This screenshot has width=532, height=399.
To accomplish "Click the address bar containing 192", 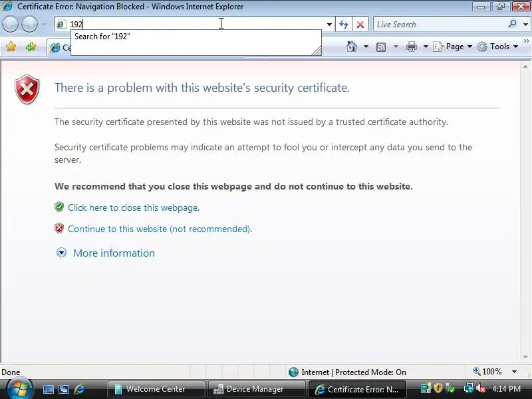I will coord(194,25).
